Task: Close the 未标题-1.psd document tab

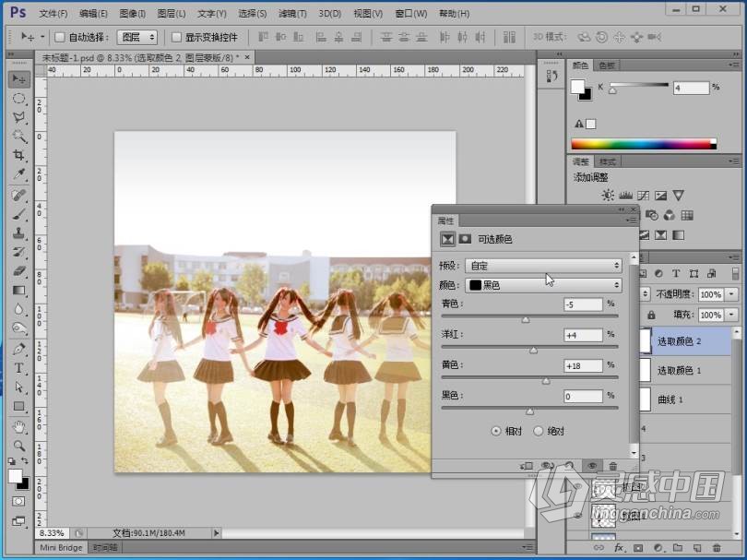Action: coord(247,57)
